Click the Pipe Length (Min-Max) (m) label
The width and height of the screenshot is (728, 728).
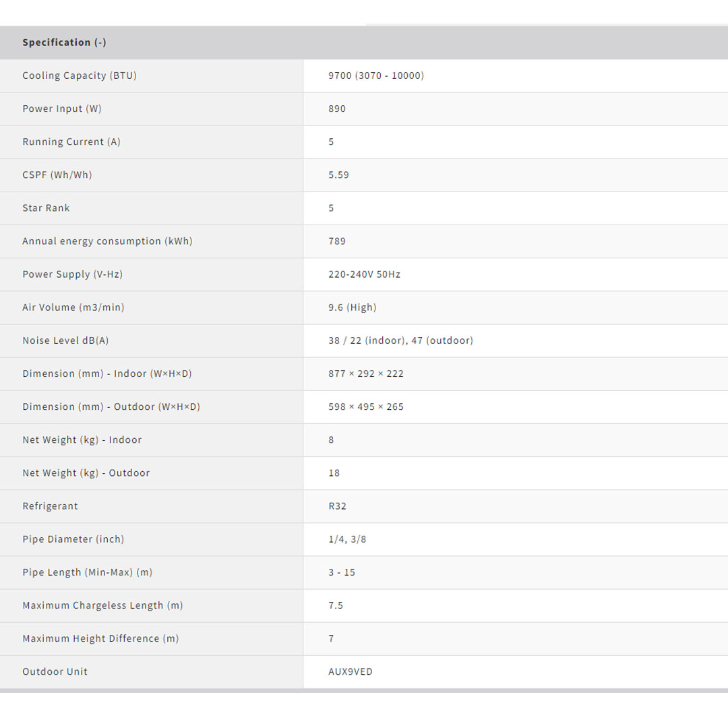pyautogui.click(x=88, y=572)
